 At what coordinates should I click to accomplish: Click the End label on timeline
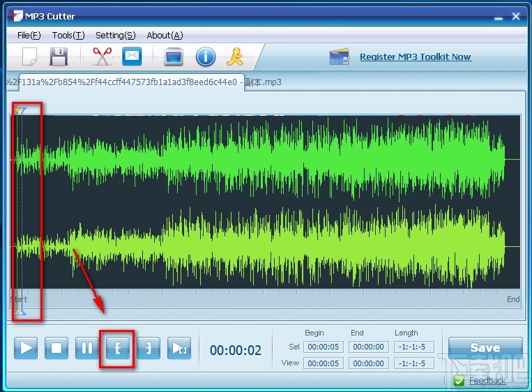(513, 299)
